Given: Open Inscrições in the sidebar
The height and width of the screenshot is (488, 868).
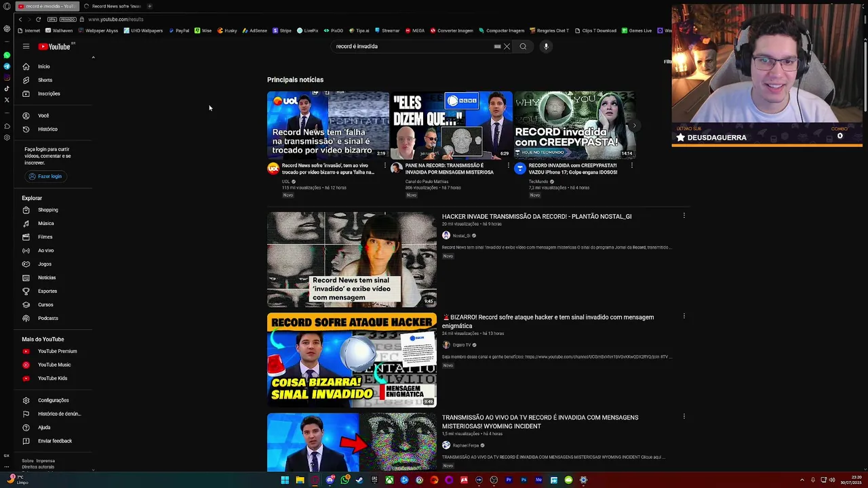Looking at the screenshot, I should point(47,94).
